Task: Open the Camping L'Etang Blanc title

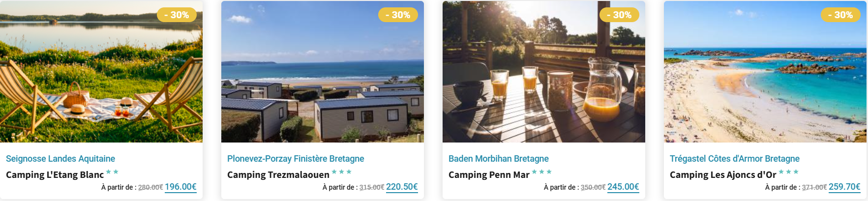Action: click(55, 175)
